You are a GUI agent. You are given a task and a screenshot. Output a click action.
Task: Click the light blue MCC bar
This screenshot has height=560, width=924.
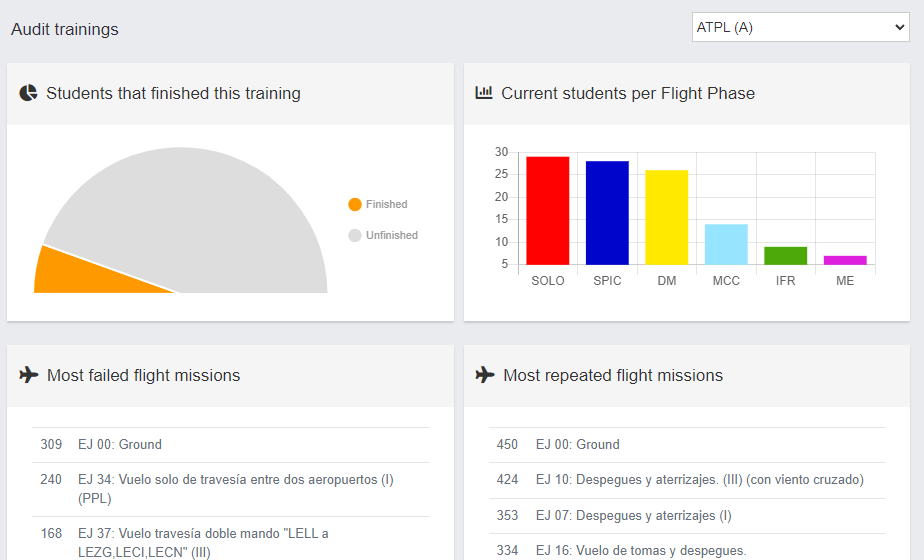click(726, 244)
